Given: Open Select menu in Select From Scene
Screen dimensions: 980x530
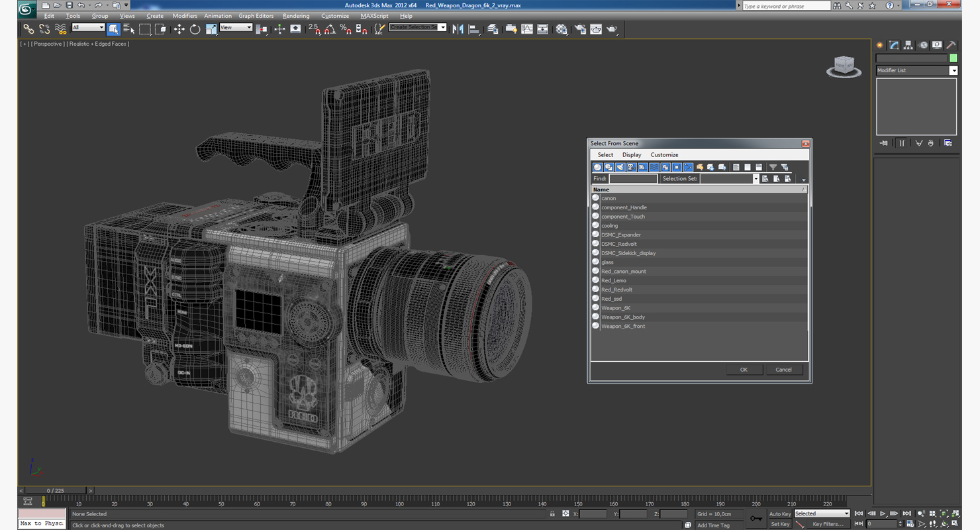Looking at the screenshot, I should pyautogui.click(x=605, y=155).
